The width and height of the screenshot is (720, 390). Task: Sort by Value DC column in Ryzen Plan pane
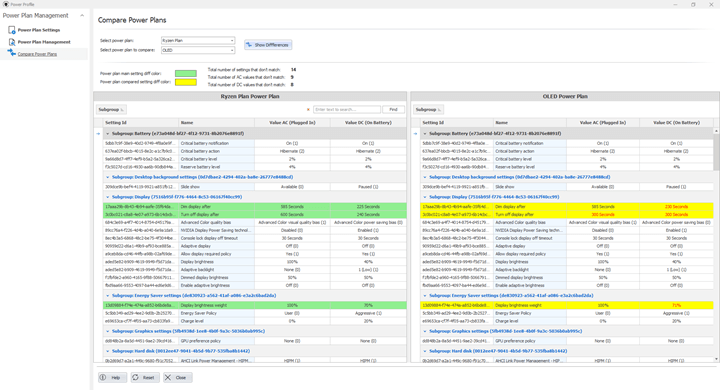(x=368, y=123)
